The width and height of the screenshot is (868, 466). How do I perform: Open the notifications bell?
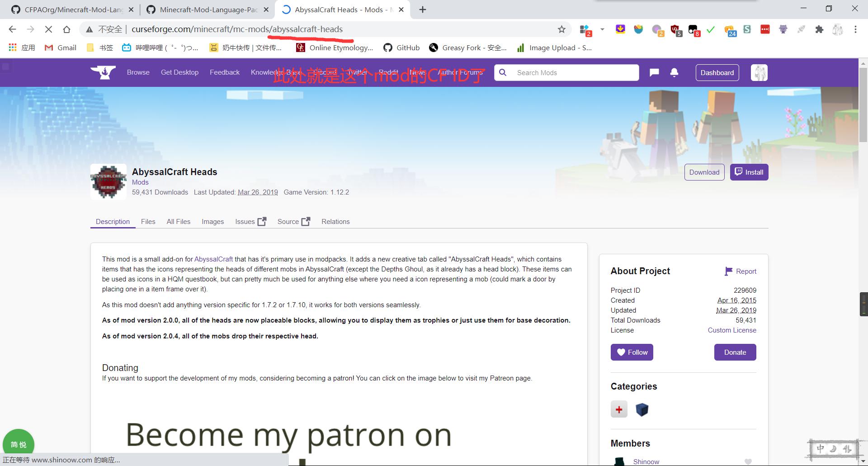point(674,72)
